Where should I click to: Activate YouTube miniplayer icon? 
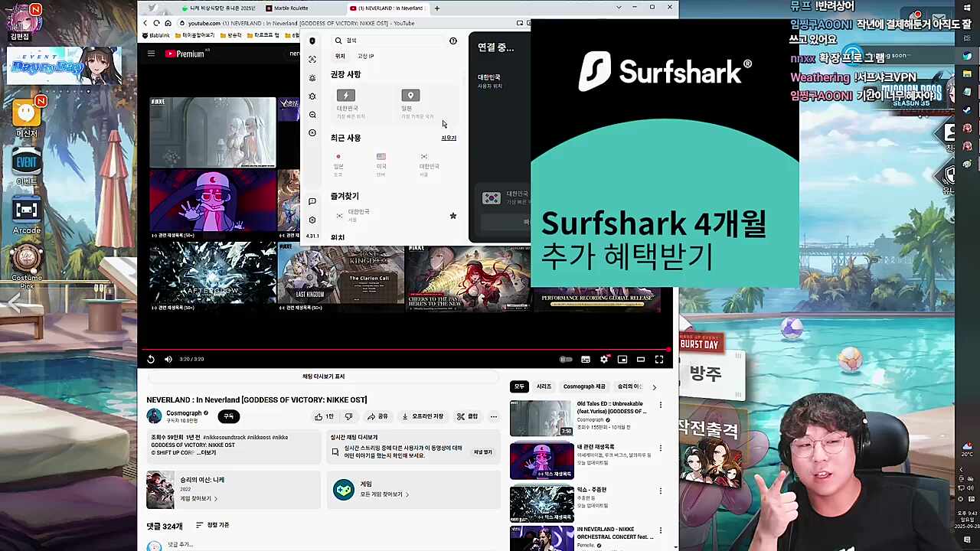click(622, 359)
